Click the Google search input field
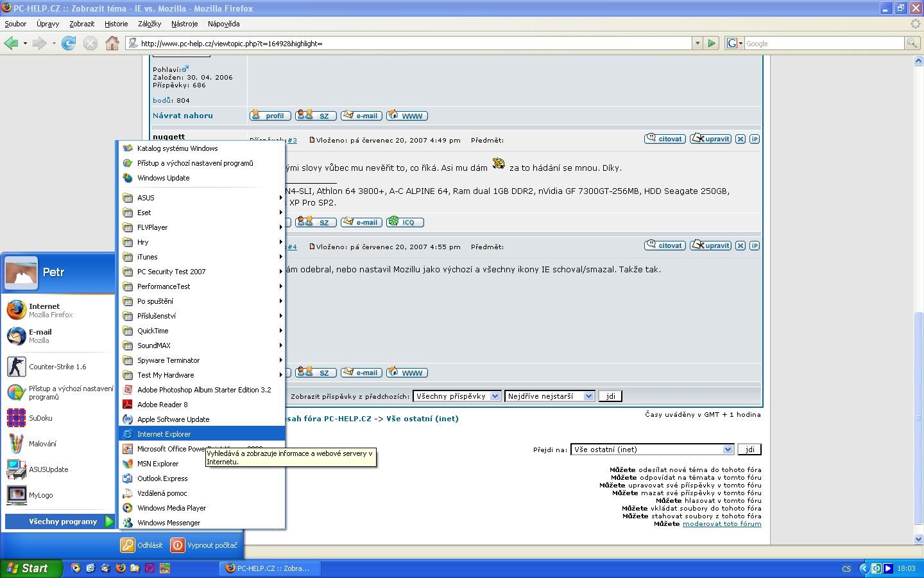Screen dimensions: 924x578 click(x=823, y=43)
